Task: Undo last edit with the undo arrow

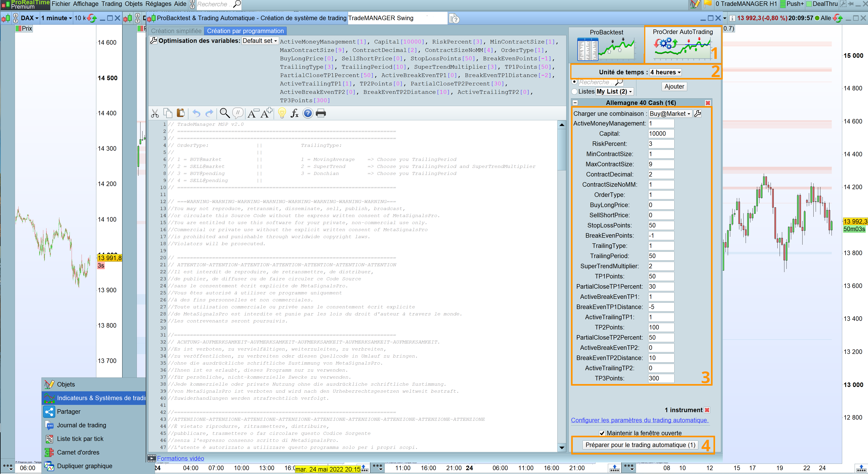Action: [196, 114]
